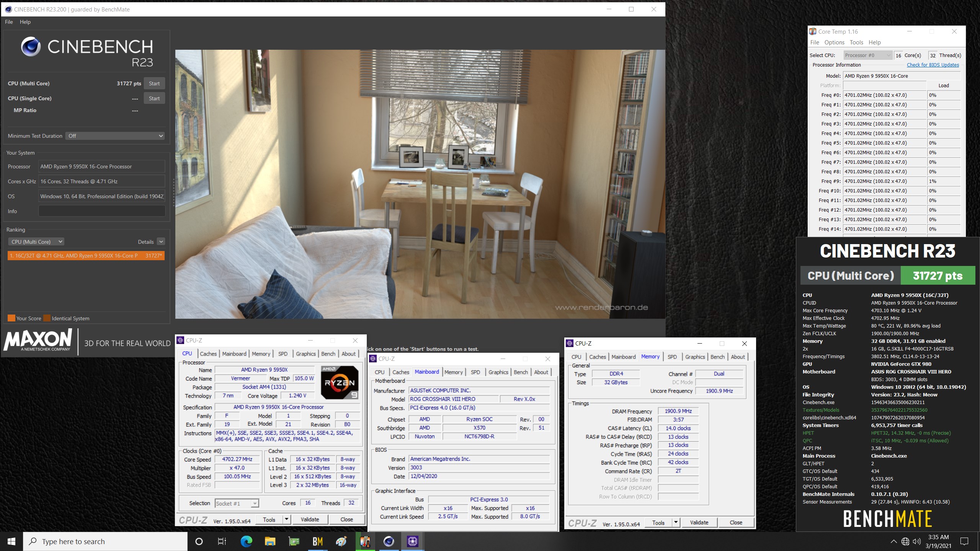Click CPU-Z title icon in CPU tab window
The image size is (980, 551).
(181, 340)
